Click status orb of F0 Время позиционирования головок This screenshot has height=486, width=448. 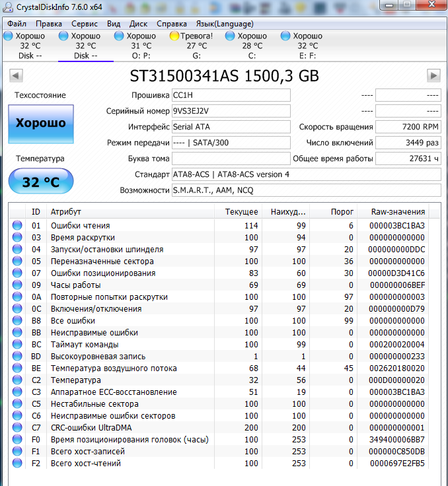coord(17,439)
